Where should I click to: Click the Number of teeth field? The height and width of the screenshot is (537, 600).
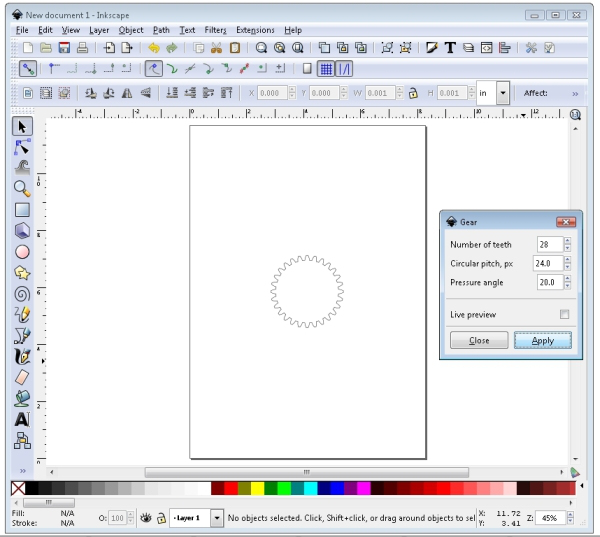point(550,244)
